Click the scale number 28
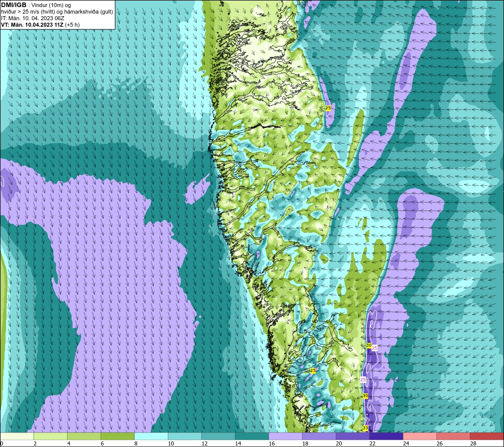Viewport: 504px width, 447px height. (x=473, y=443)
